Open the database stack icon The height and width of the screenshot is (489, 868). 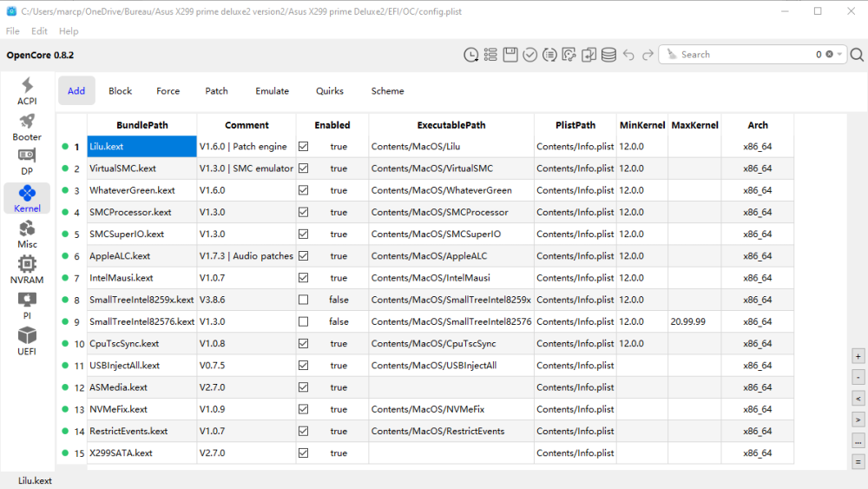click(609, 54)
